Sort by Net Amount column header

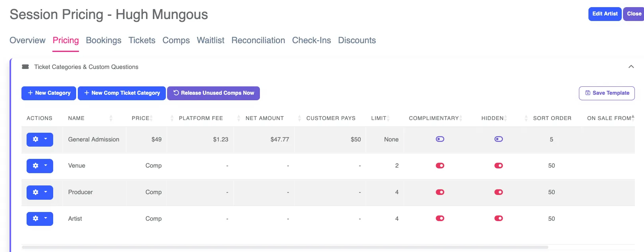coord(265,118)
